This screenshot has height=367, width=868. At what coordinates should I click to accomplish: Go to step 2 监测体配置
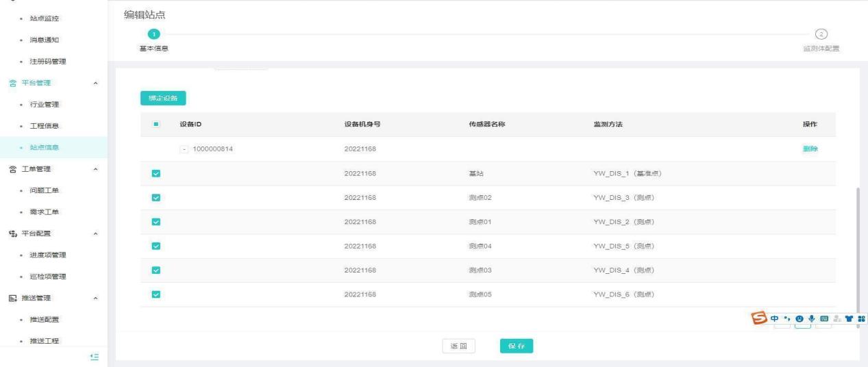point(820,34)
